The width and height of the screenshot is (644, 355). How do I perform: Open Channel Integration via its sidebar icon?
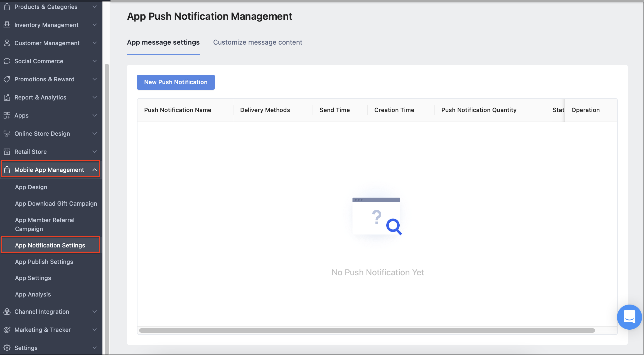pos(7,312)
